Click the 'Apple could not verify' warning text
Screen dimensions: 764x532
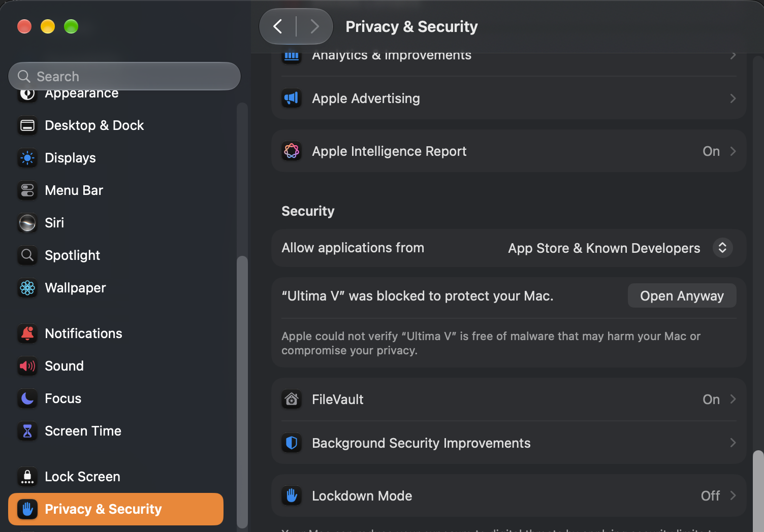[x=491, y=343]
